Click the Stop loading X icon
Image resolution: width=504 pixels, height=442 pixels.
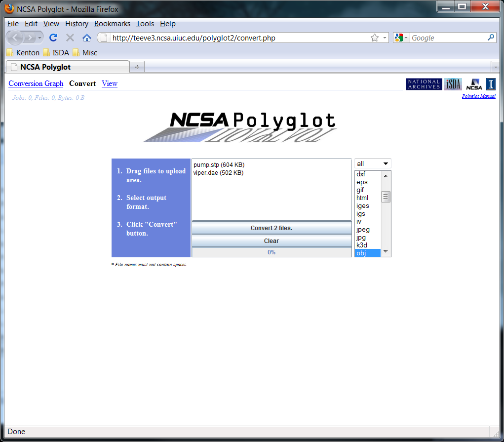(70, 38)
